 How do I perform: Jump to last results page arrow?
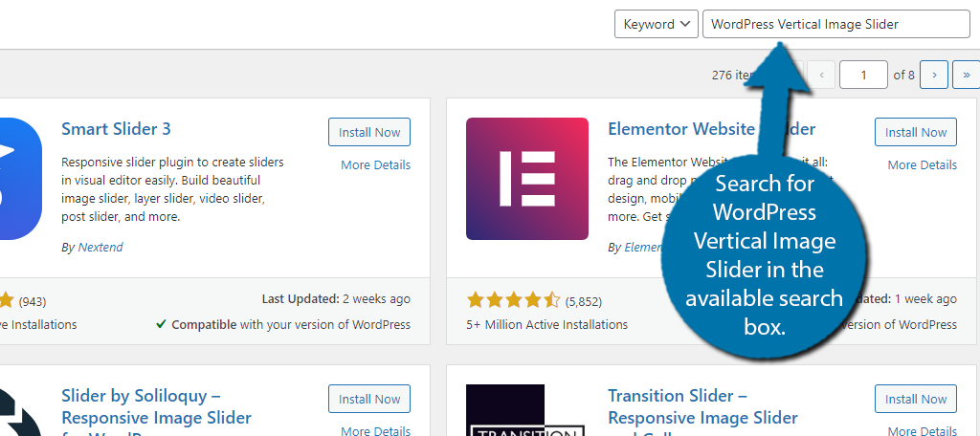click(967, 75)
